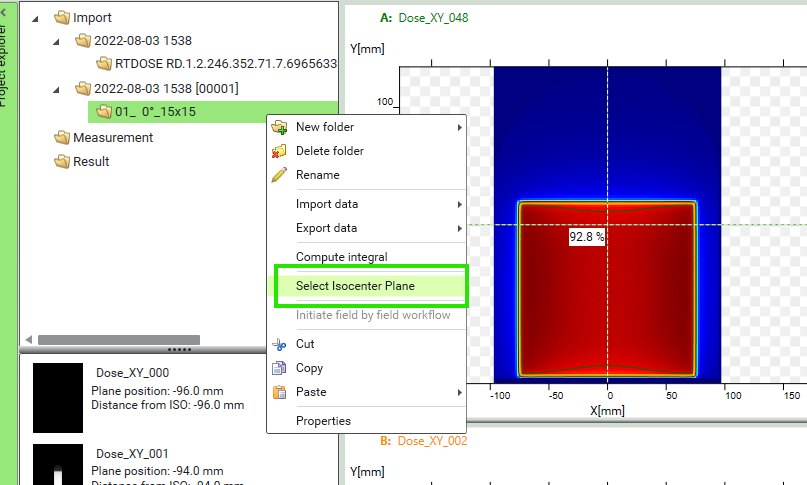This screenshot has height=485, width=807.
Task: Collapse the 2022-08-03 1538 [00001] folder
Action: 57,88
